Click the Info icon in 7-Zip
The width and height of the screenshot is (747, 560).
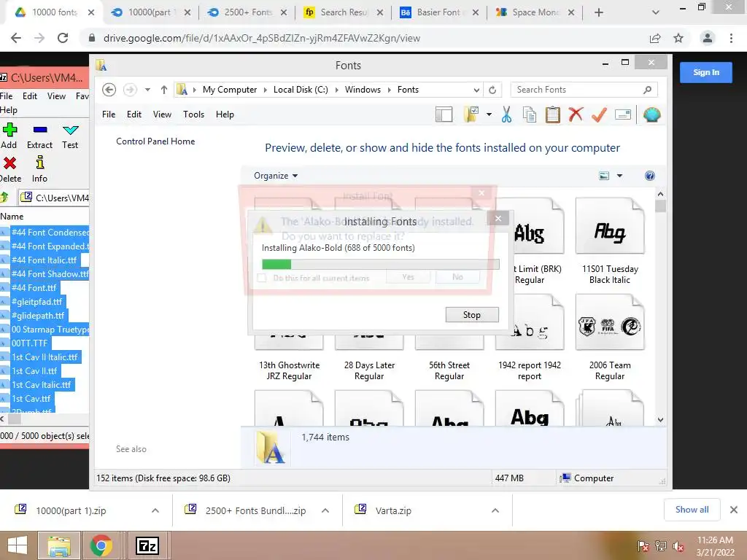[40, 163]
